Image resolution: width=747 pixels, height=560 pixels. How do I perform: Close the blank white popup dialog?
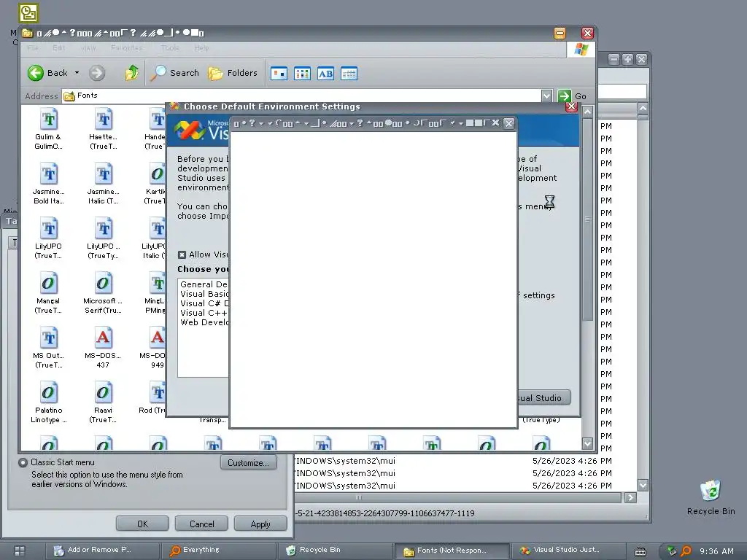click(508, 123)
